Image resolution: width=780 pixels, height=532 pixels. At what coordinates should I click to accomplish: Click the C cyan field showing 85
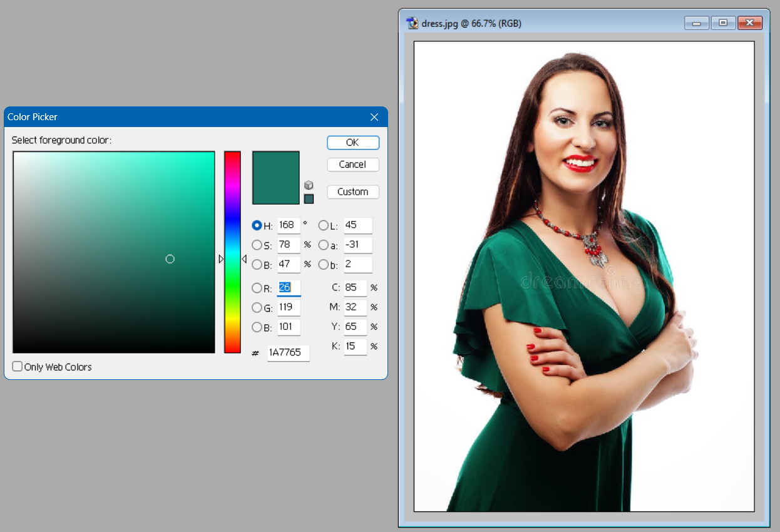click(x=355, y=288)
